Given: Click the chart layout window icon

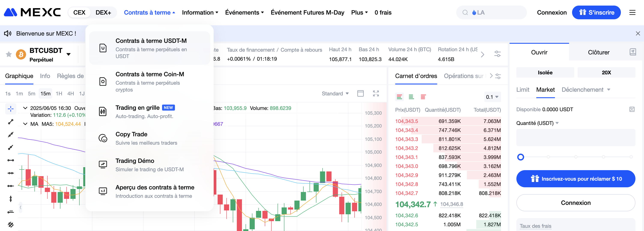Looking at the screenshot, I should tap(360, 93).
